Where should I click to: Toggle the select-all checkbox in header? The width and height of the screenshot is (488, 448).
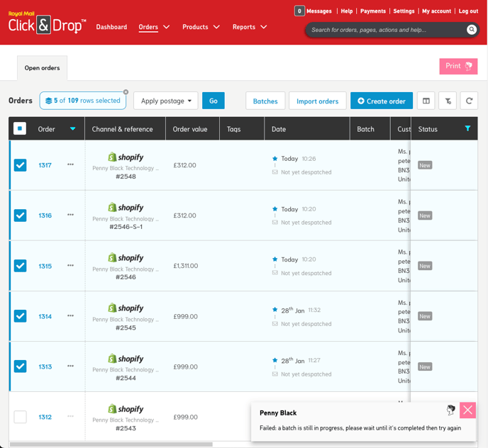pos(21,129)
